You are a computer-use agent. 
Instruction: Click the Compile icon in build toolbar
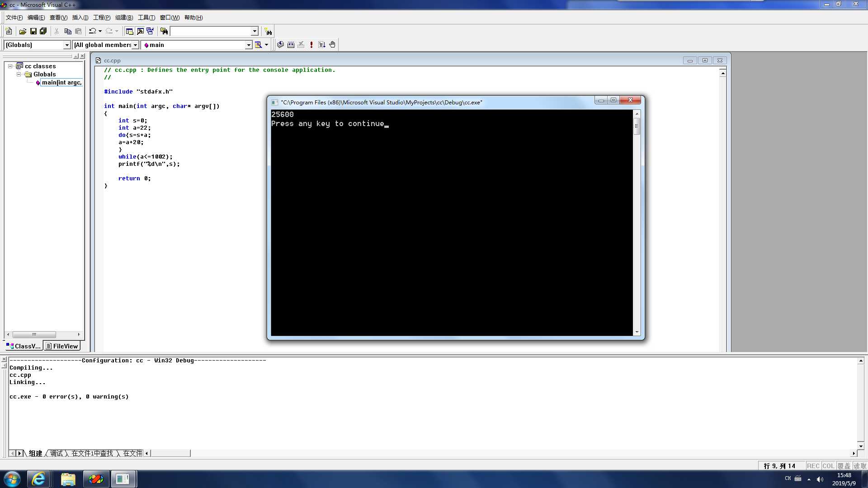280,45
